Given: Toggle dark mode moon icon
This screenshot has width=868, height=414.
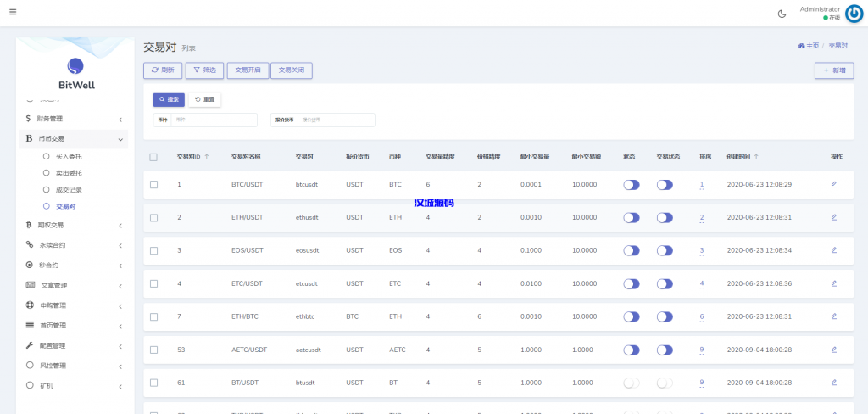Looking at the screenshot, I should (782, 14).
